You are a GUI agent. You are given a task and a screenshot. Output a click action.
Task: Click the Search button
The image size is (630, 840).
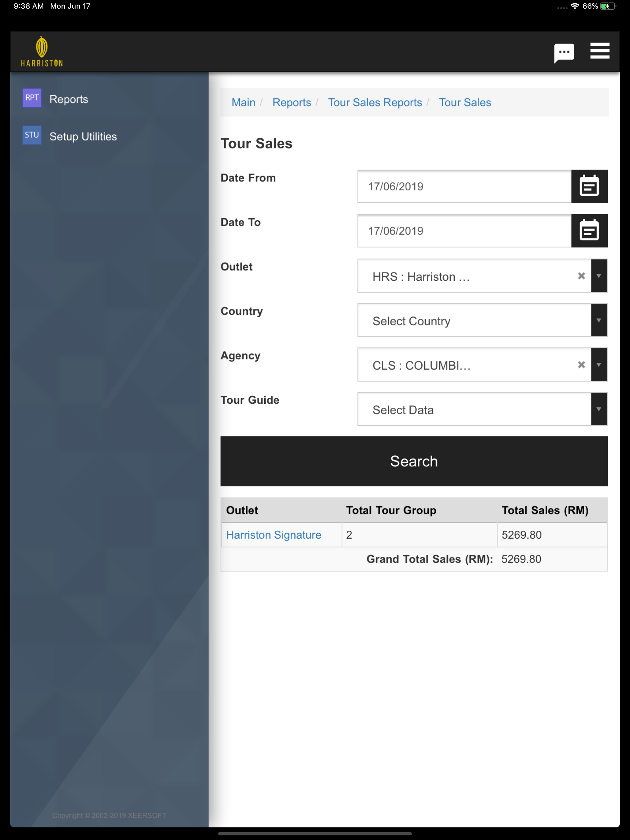pyautogui.click(x=414, y=461)
